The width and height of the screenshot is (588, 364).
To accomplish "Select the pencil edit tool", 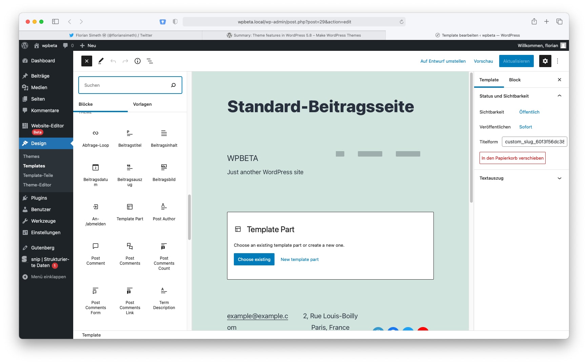I will 101,61.
